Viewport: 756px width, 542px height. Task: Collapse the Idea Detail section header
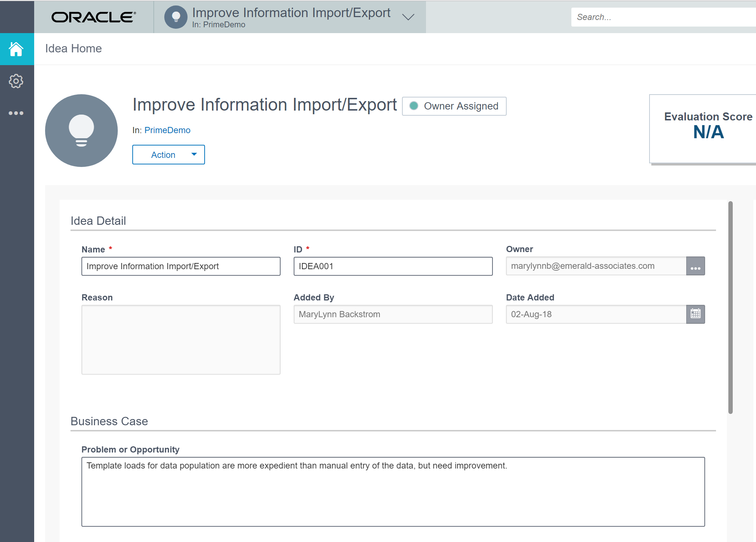98,220
